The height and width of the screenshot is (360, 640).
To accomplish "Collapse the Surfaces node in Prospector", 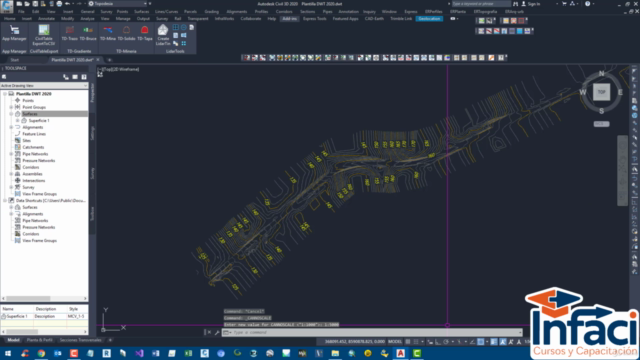I will (x=11, y=114).
